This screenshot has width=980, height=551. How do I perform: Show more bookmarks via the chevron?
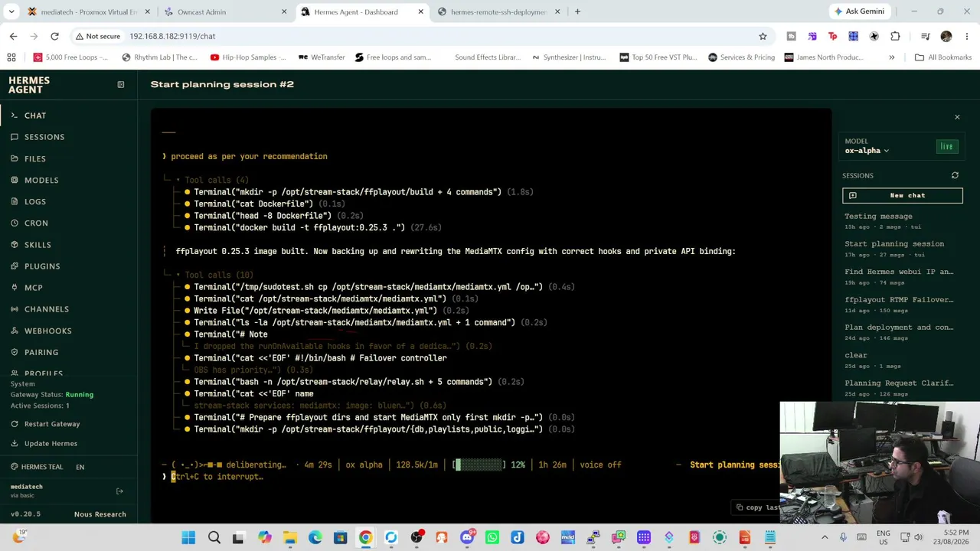(x=891, y=57)
